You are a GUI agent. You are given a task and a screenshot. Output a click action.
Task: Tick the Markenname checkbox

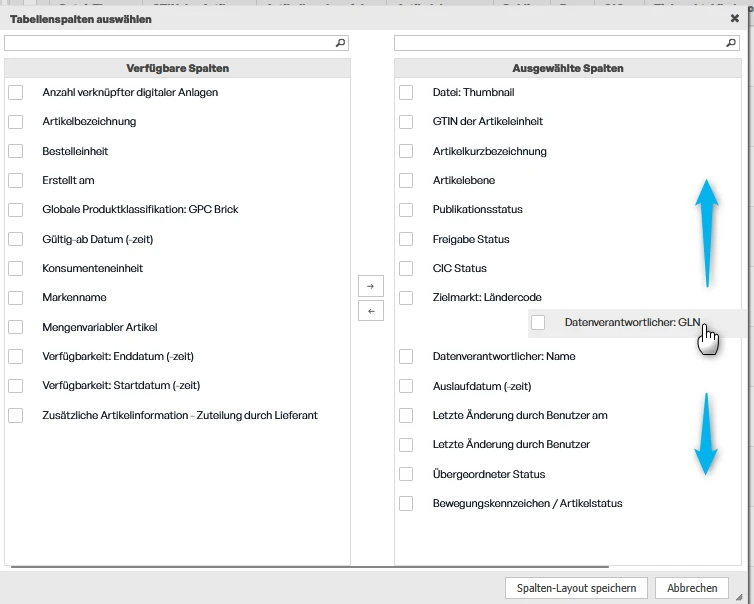coord(15,298)
